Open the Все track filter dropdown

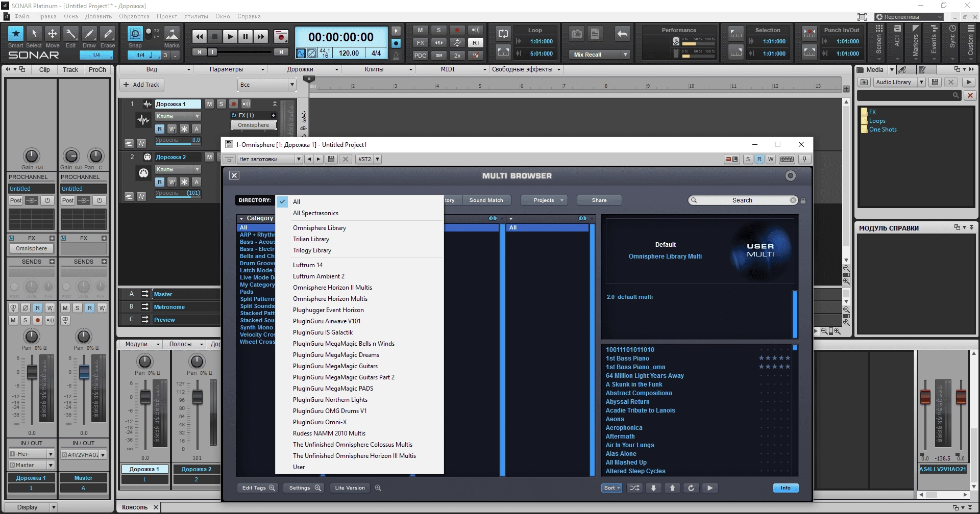[266, 85]
